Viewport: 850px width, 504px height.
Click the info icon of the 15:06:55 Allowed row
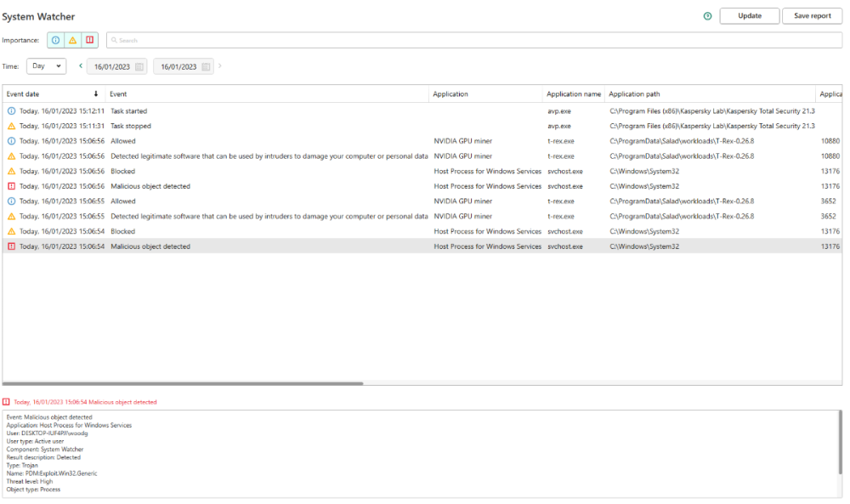[x=11, y=201]
